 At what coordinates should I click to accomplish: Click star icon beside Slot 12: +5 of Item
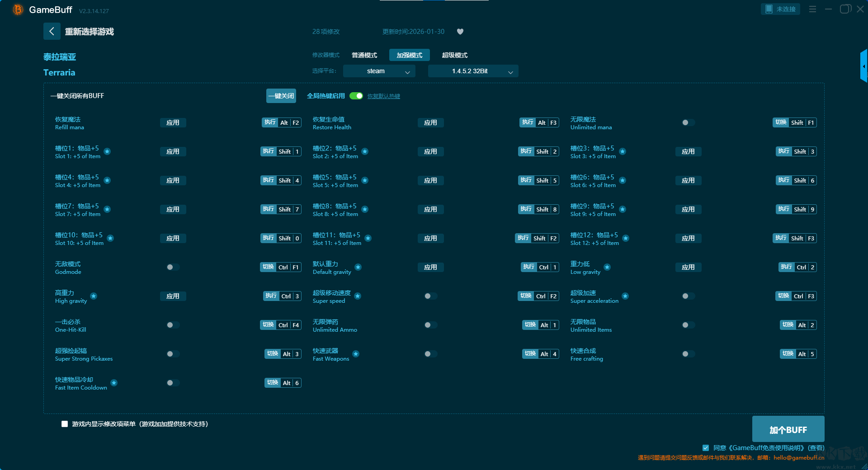tap(626, 238)
